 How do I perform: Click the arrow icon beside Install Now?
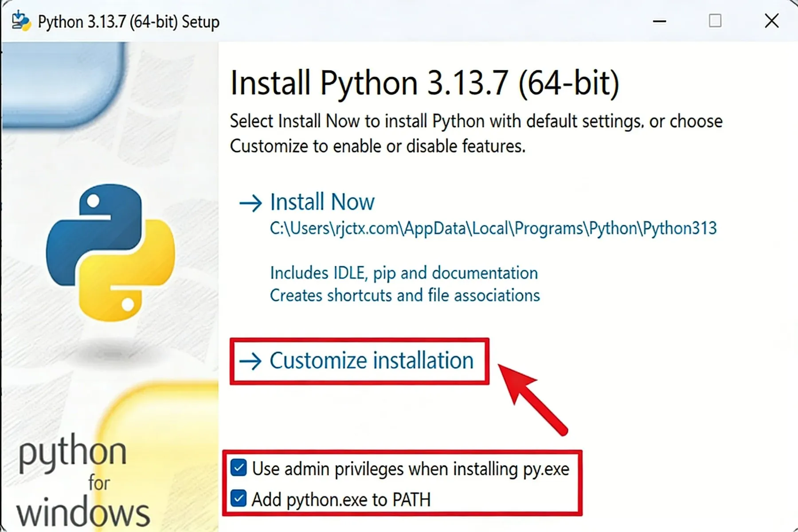tap(250, 203)
